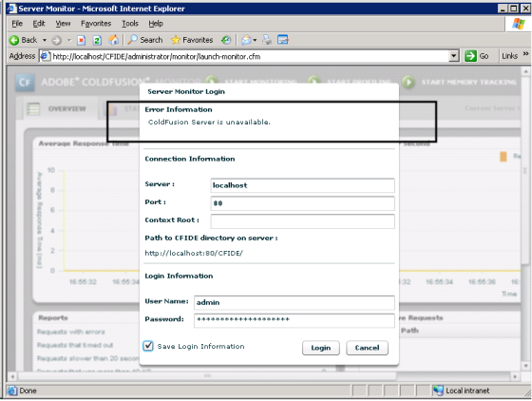
Task: Click the horizontal scrollbar right arrow
Action: tap(515, 376)
